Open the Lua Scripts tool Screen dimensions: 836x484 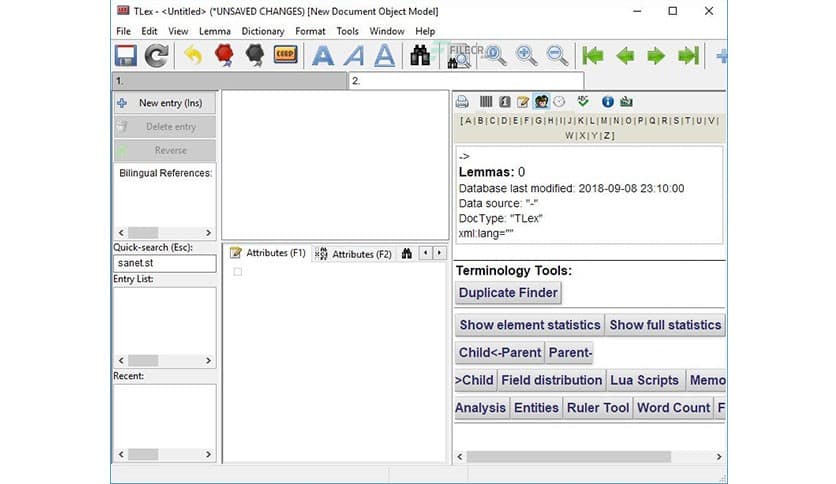coord(644,380)
